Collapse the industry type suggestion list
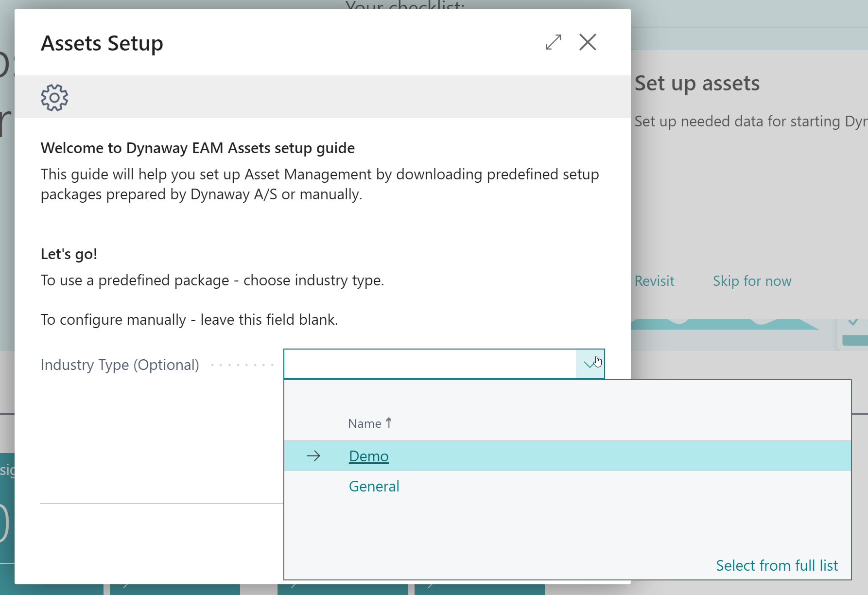 [590, 364]
